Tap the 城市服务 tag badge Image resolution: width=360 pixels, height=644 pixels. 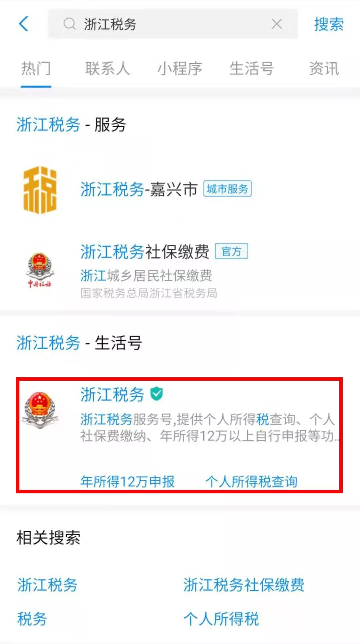(x=227, y=189)
